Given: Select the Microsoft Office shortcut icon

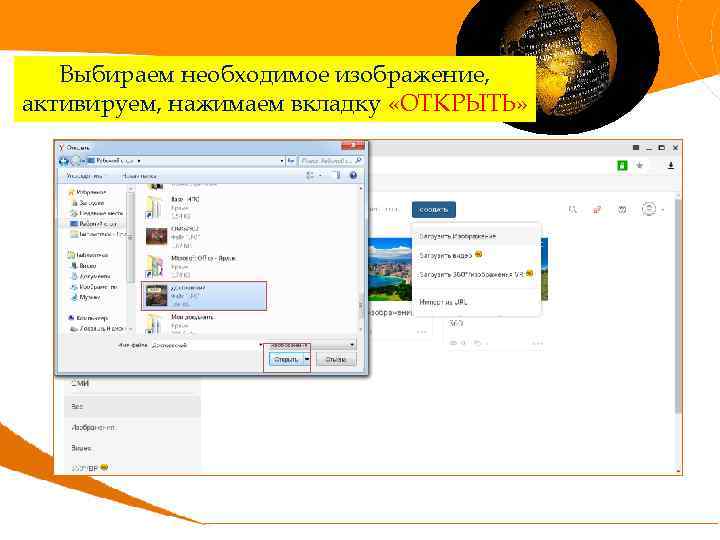Looking at the screenshot, I should click(x=155, y=267).
